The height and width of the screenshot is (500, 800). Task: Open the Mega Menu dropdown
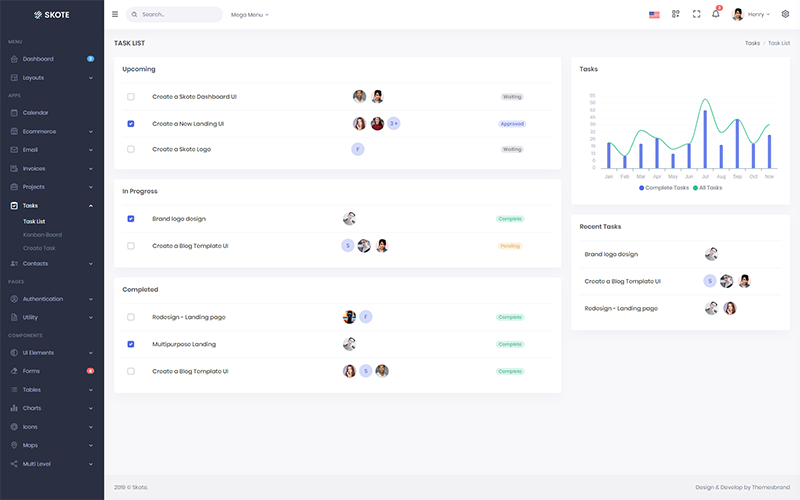click(250, 15)
